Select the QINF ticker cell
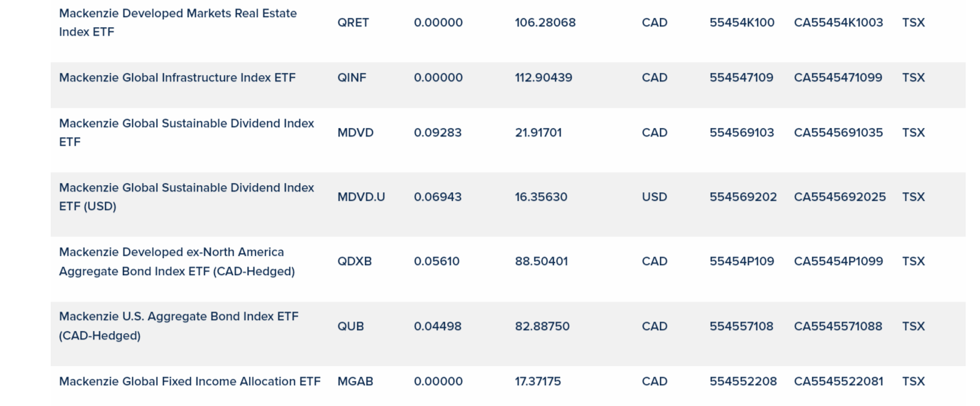The width and height of the screenshot is (980, 406). (x=352, y=78)
